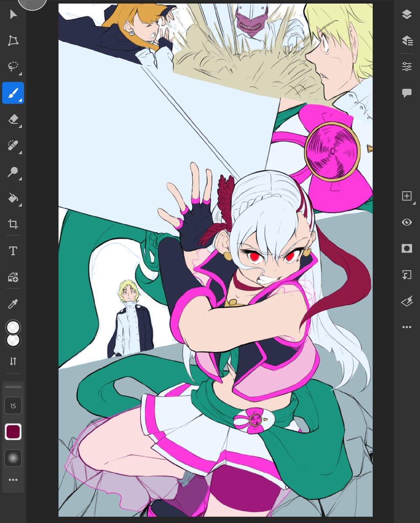The image size is (420, 523).
Task: Swap foreground and background colors
Action: tap(13, 361)
